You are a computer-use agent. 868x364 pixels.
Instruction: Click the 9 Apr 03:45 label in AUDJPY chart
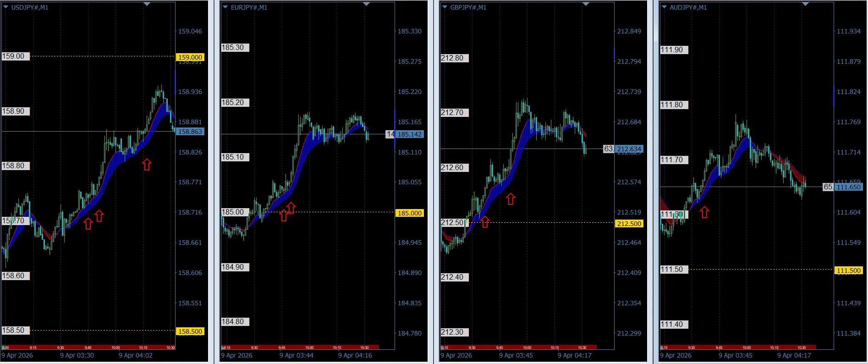point(736,355)
